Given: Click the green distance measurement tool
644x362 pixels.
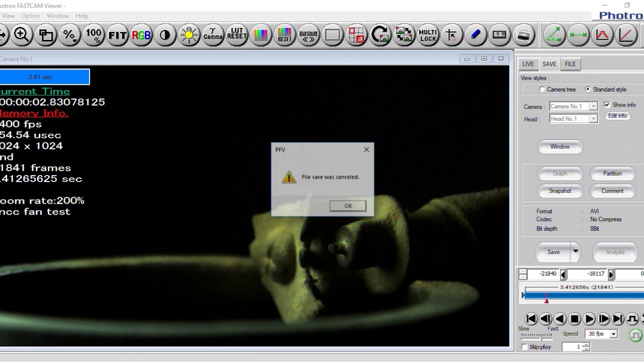Looking at the screenshot, I should click(579, 35).
